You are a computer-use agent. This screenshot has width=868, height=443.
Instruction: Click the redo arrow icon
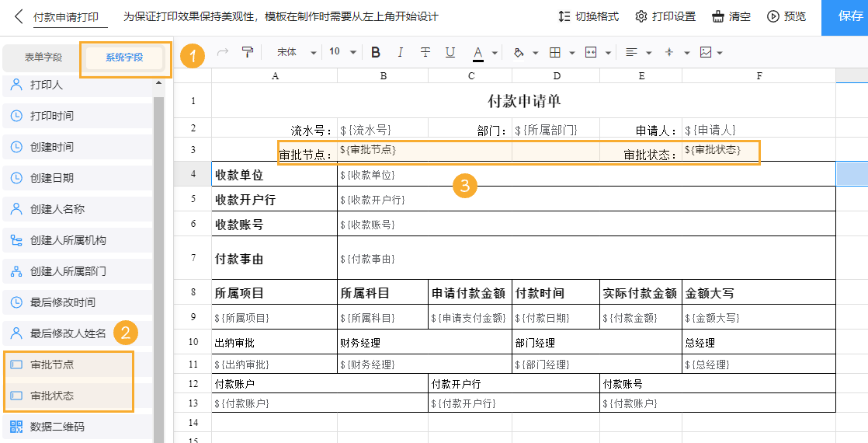click(223, 52)
